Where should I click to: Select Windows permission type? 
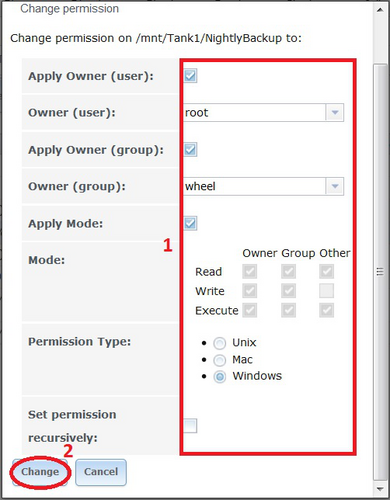tap(220, 377)
